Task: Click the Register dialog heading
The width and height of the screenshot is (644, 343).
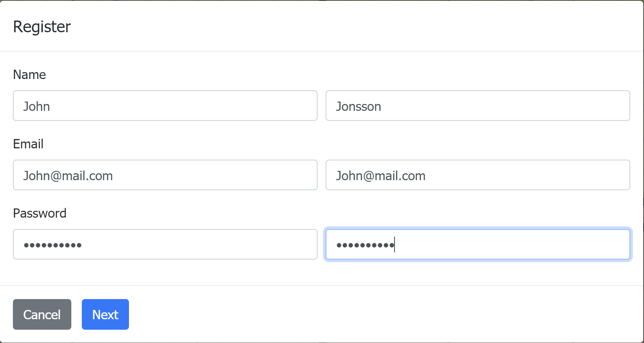Action: pyautogui.click(x=42, y=27)
